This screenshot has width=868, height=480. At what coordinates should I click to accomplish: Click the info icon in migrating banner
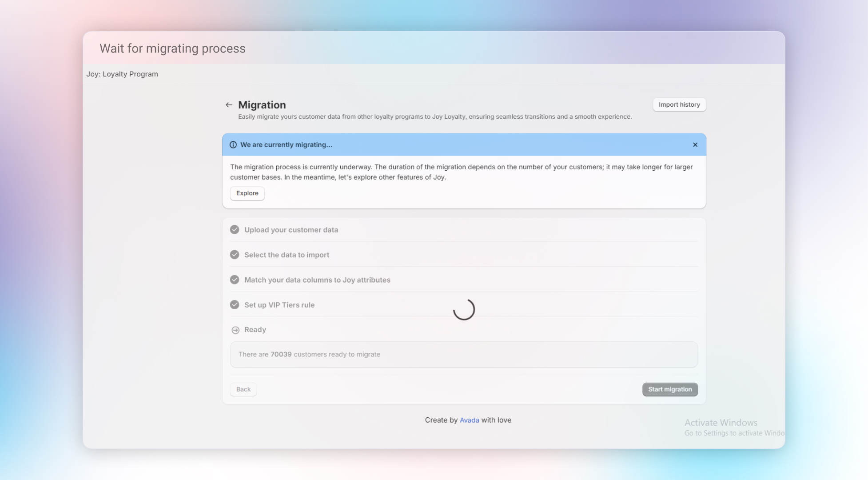pos(233,145)
